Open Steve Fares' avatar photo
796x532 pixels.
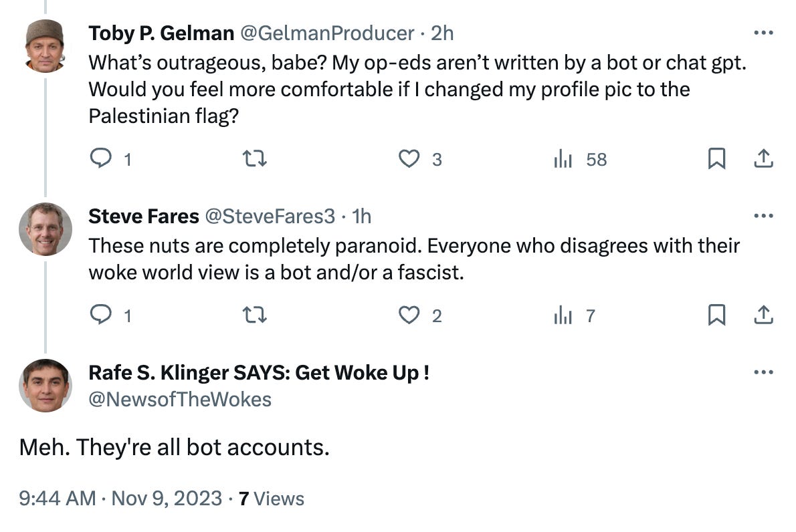(x=45, y=229)
